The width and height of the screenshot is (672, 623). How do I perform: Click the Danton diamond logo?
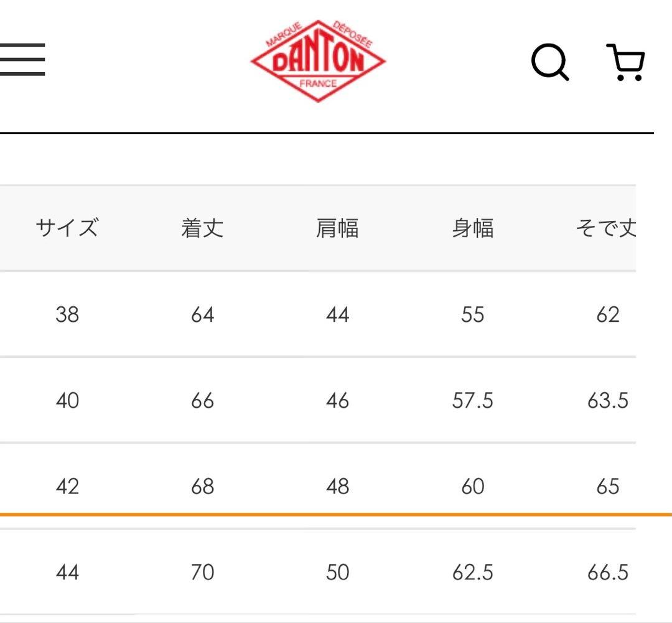point(318,60)
